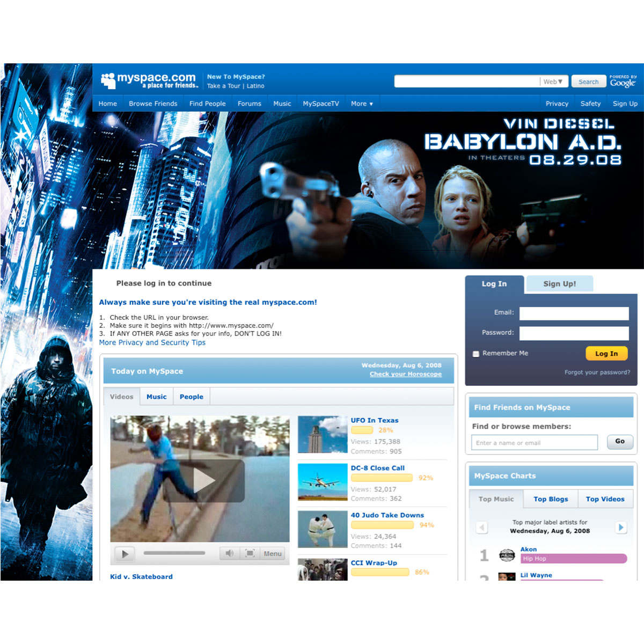Screen dimensions: 644x644
Task: Switch to the Music tab
Action: coord(156,397)
